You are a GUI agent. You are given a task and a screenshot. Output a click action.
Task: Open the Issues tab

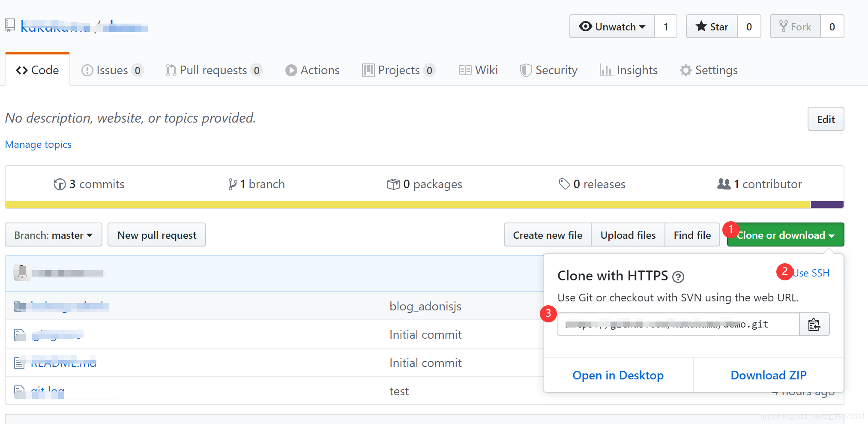[x=112, y=70]
